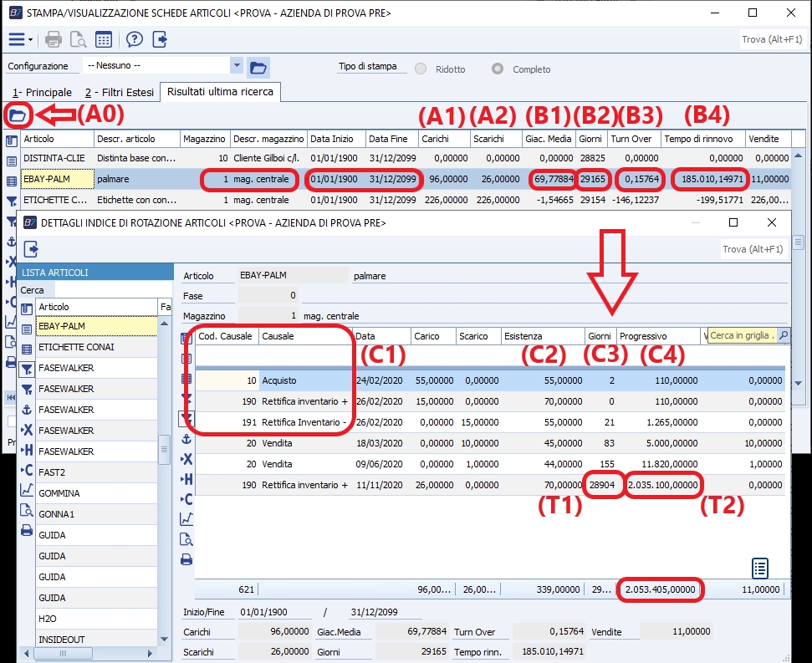
Task: Open the hamburger main menu
Action: tap(17, 39)
